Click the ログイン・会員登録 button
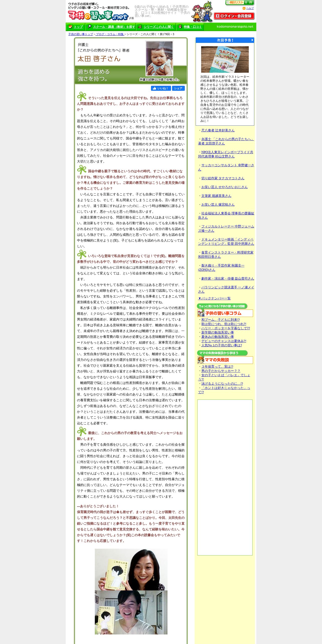Viewport: 322px width, 644px height. click(234, 16)
